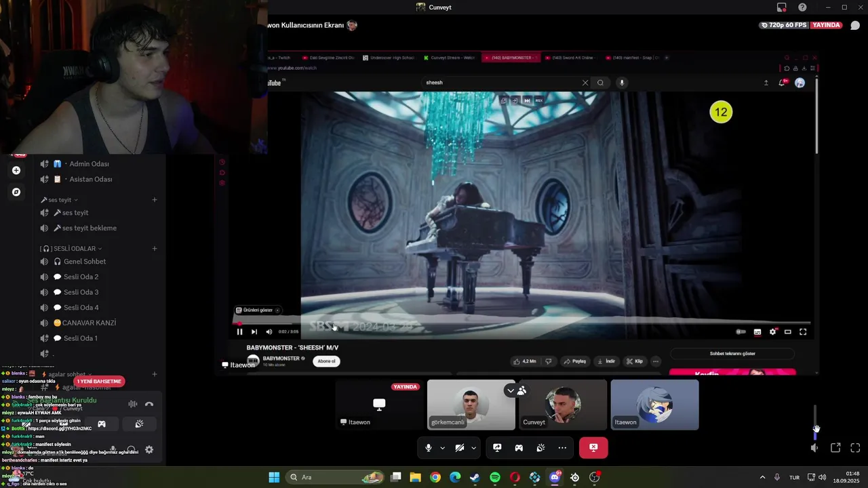Open more actions ellipsis under video

tap(655, 361)
